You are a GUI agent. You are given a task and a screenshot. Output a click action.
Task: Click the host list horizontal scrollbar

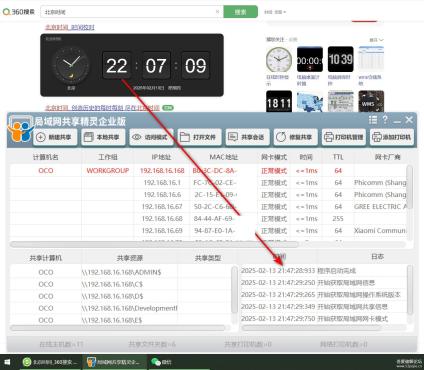pos(154,244)
